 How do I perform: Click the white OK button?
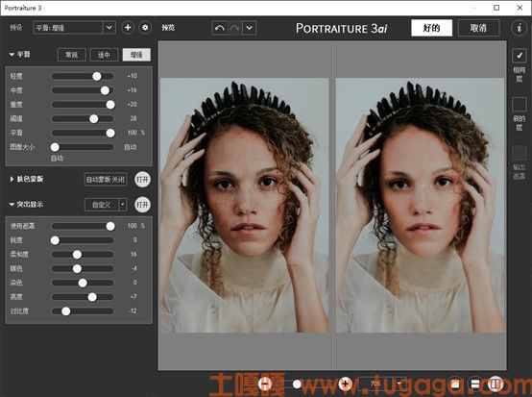[431, 28]
